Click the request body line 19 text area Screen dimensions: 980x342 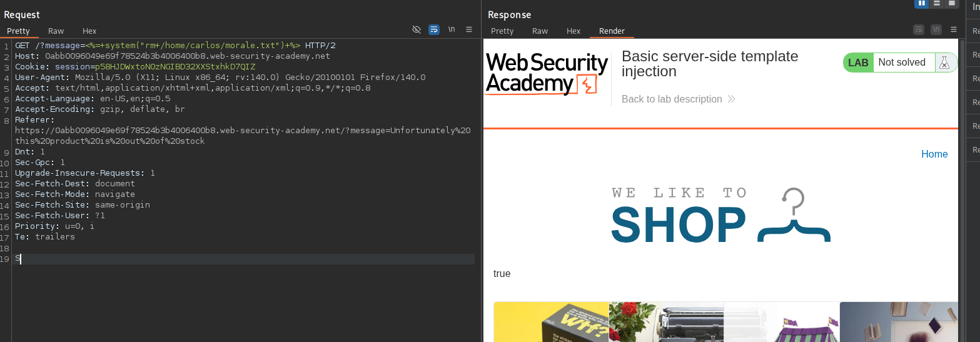coord(244,259)
